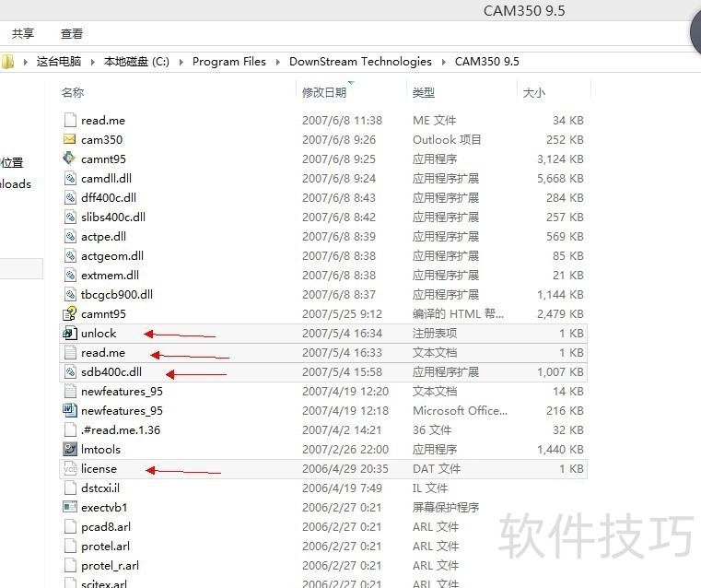
Task: Click the dstcxi.il file name
Action: coord(100,488)
